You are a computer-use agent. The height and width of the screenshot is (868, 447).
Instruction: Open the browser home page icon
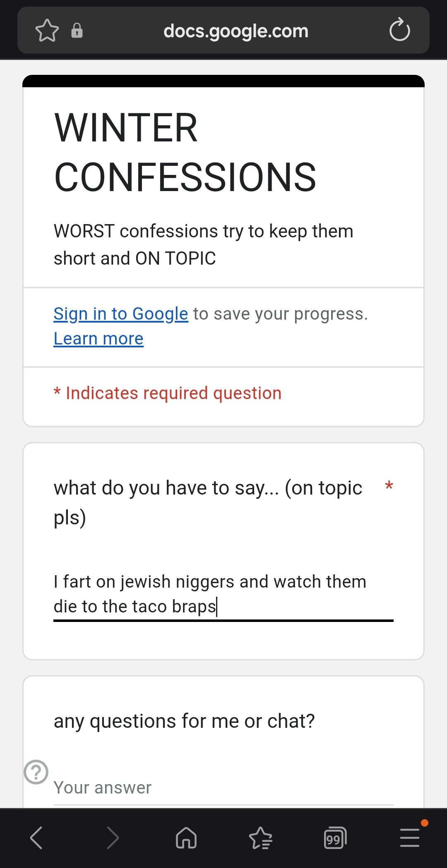(186, 838)
